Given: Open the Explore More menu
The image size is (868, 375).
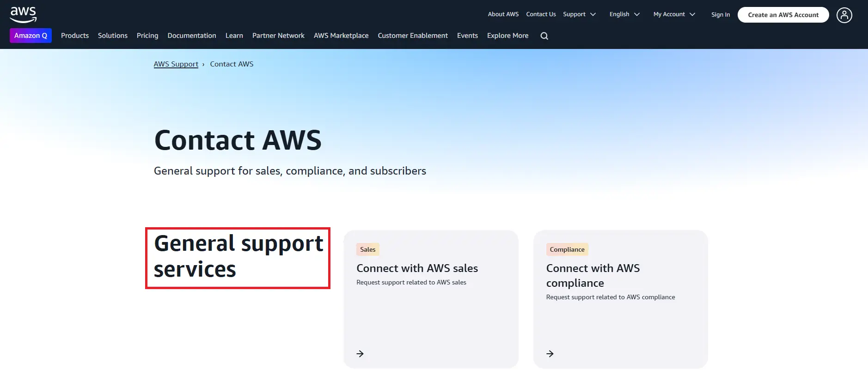Looking at the screenshot, I should pyautogui.click(x=507, y=36).
